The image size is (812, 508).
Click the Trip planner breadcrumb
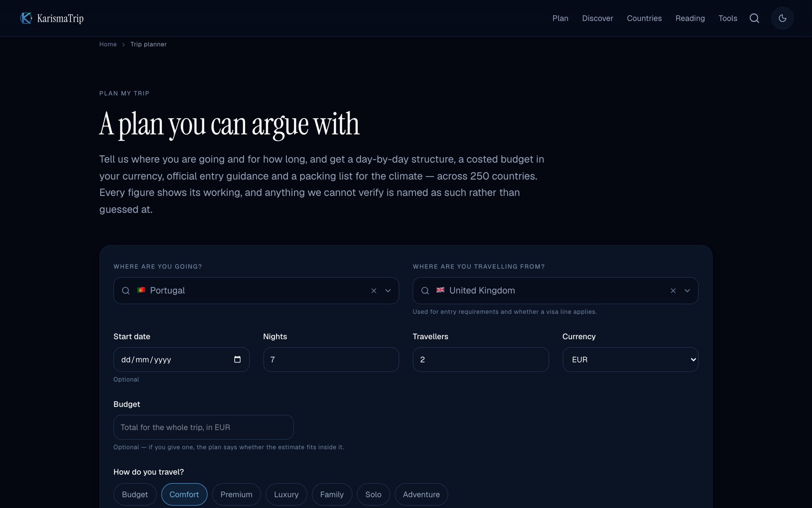click(148, 44)
